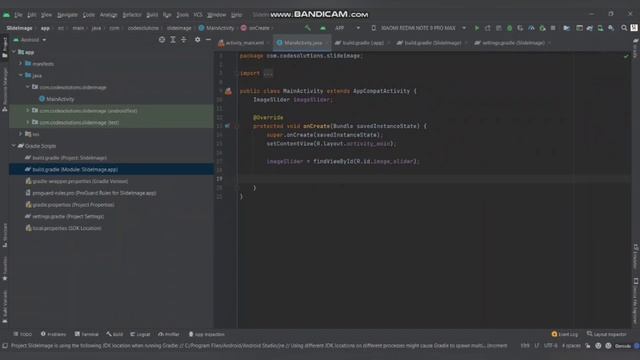Open the Xiaomi Redmi Note device dropdown
Image resolution: width=640 pixels, height=360 pixels.
418,28
